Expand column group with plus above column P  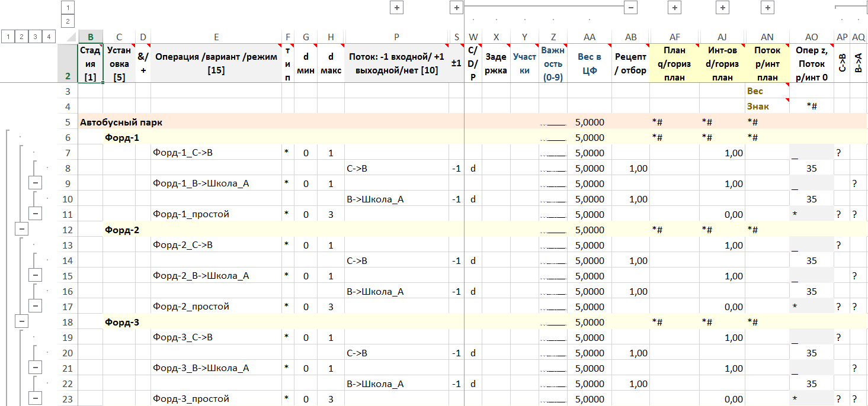click(x=396, y=8)
